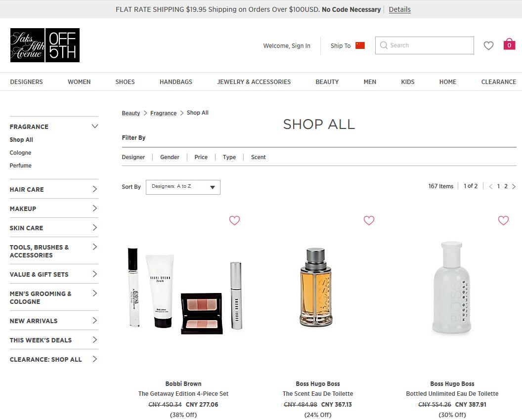Open the Beauty menu

click(327, 82)
